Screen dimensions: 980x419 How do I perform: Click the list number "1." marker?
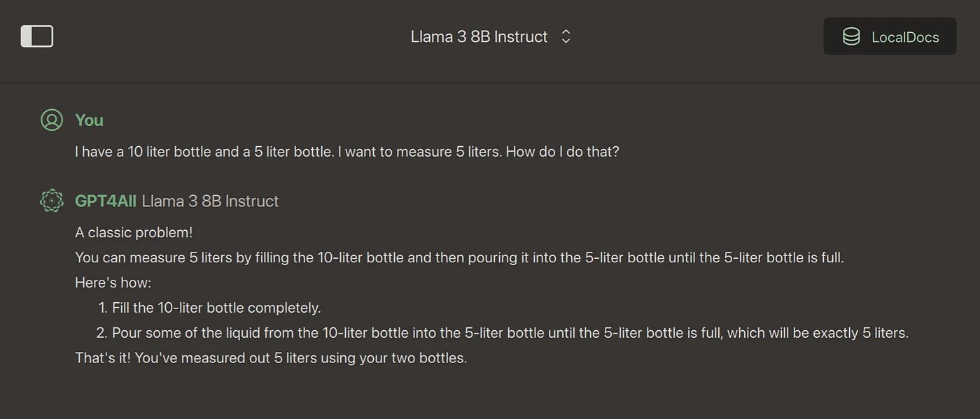coord(103,308)
